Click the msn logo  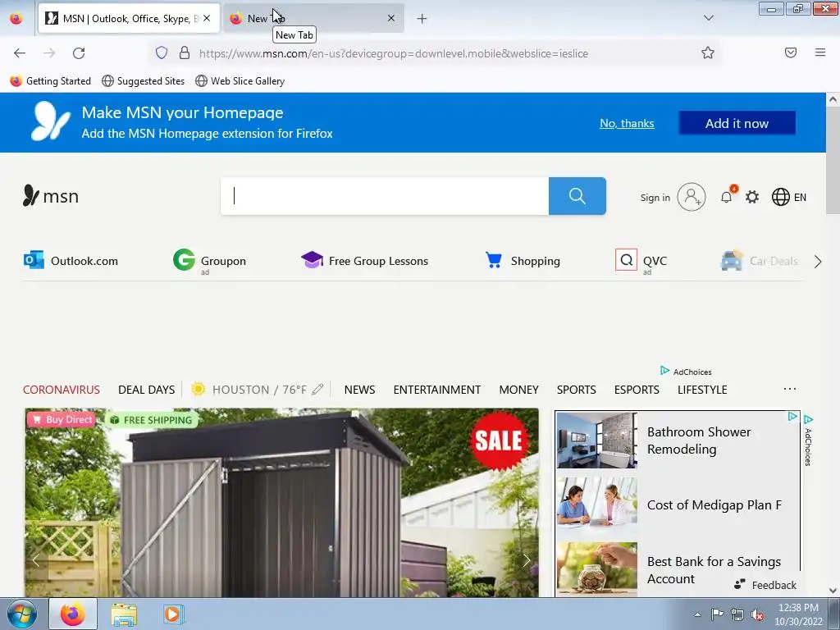click(x=51, y=196)
